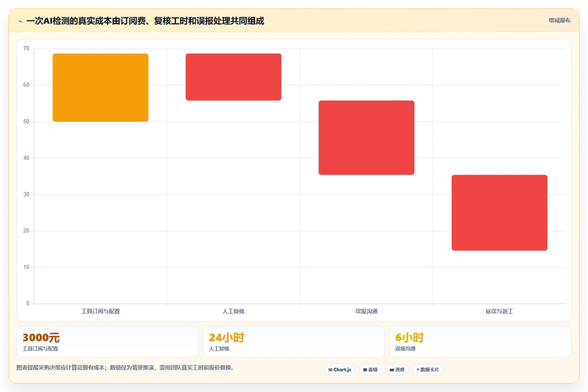Click the 误报沟通 x-axis label
This screenshot has height=392, width=588.
click(x=366, y=311)
